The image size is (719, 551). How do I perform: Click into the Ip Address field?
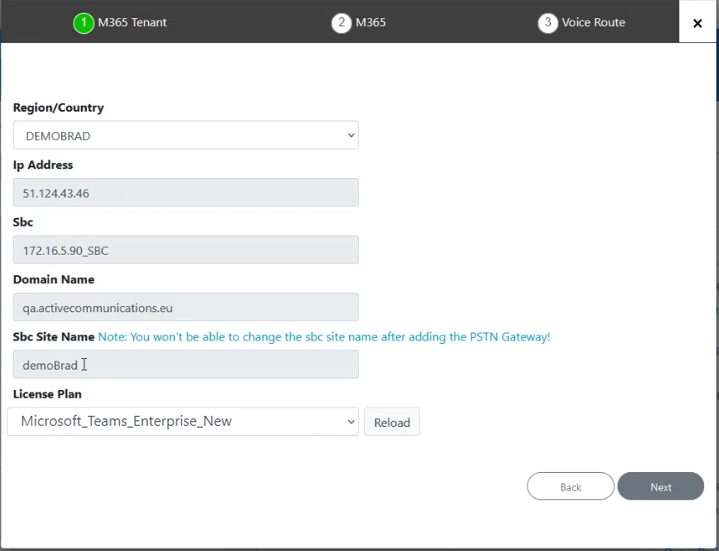186,193
